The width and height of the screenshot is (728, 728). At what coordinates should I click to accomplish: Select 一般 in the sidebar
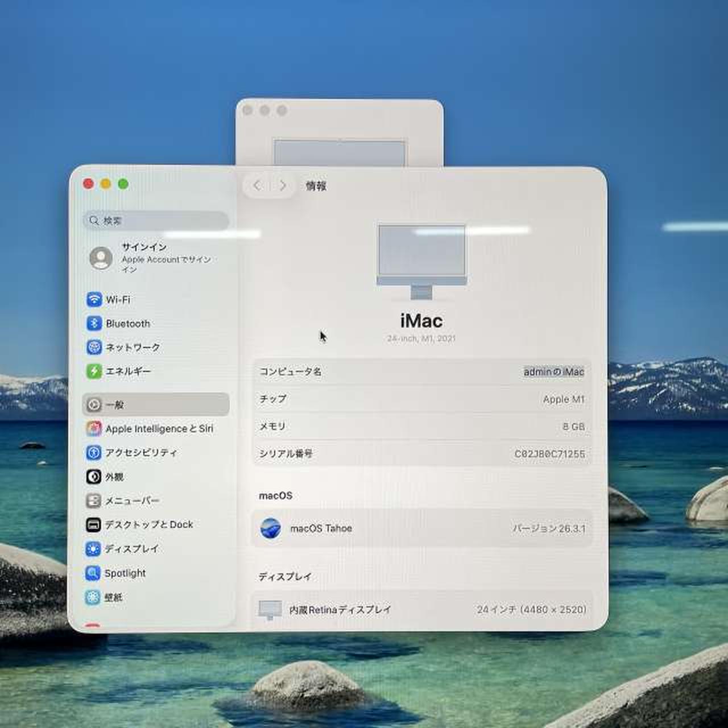click(155, 404)
